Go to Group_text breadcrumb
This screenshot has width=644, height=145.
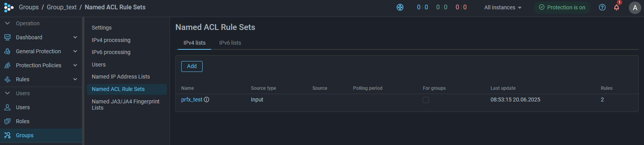click(62, 7)
